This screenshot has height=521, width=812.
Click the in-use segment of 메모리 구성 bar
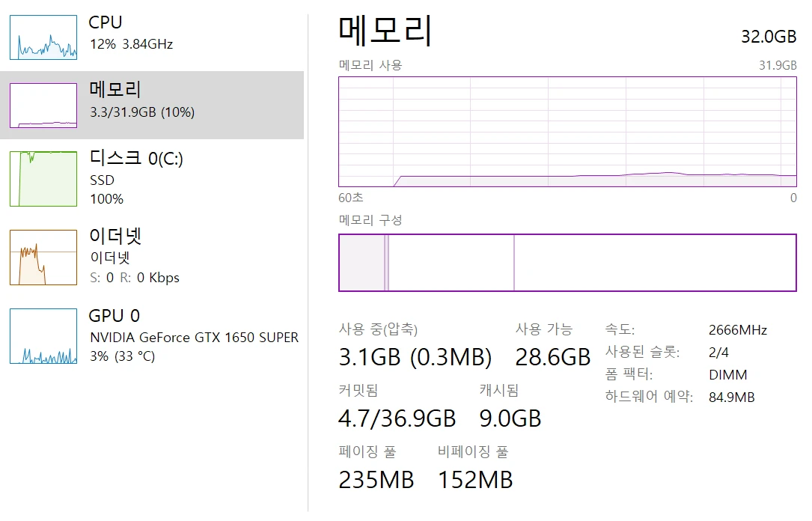361,263
